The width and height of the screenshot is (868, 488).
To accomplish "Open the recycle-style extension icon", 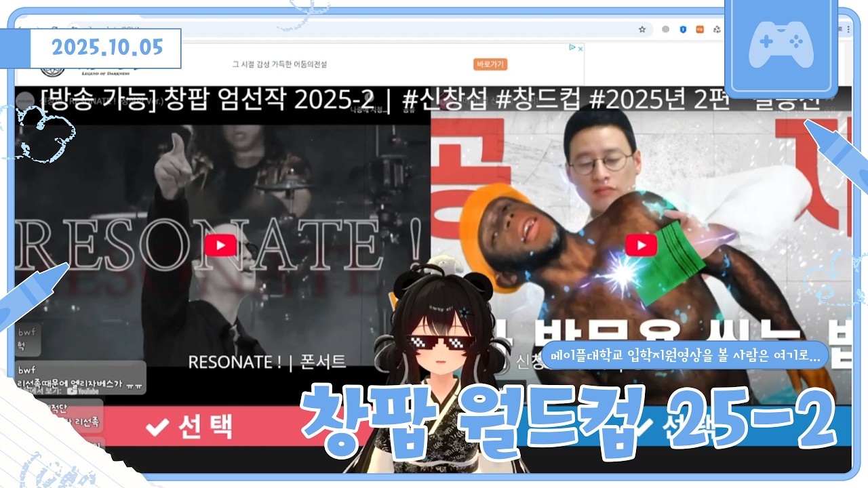I will coord(717,29).
